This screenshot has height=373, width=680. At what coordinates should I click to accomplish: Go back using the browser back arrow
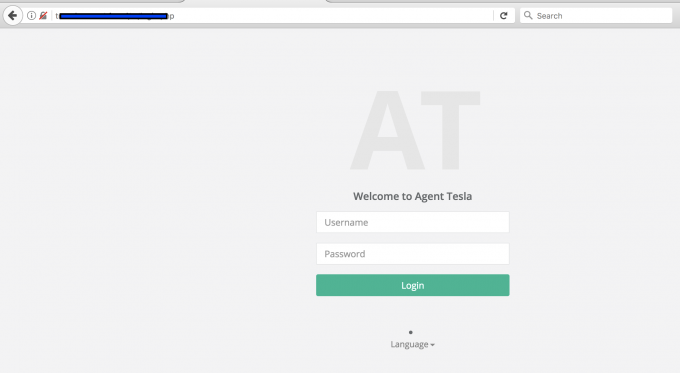13,16
